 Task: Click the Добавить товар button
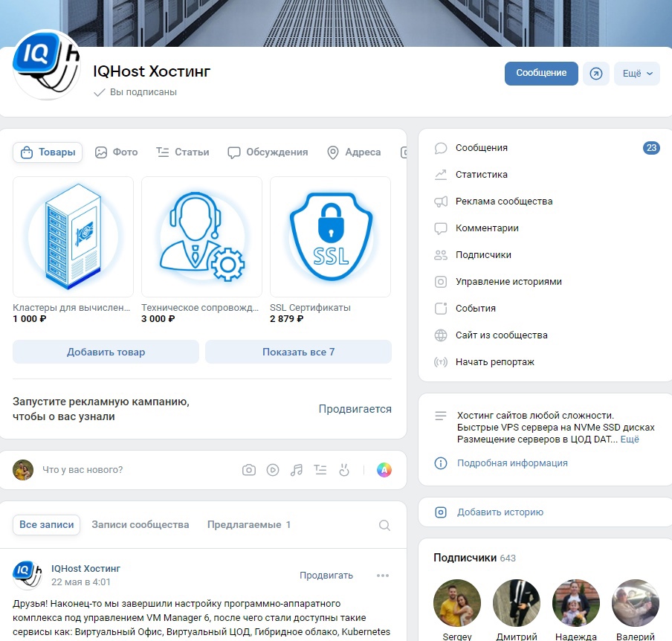point(106,352)
